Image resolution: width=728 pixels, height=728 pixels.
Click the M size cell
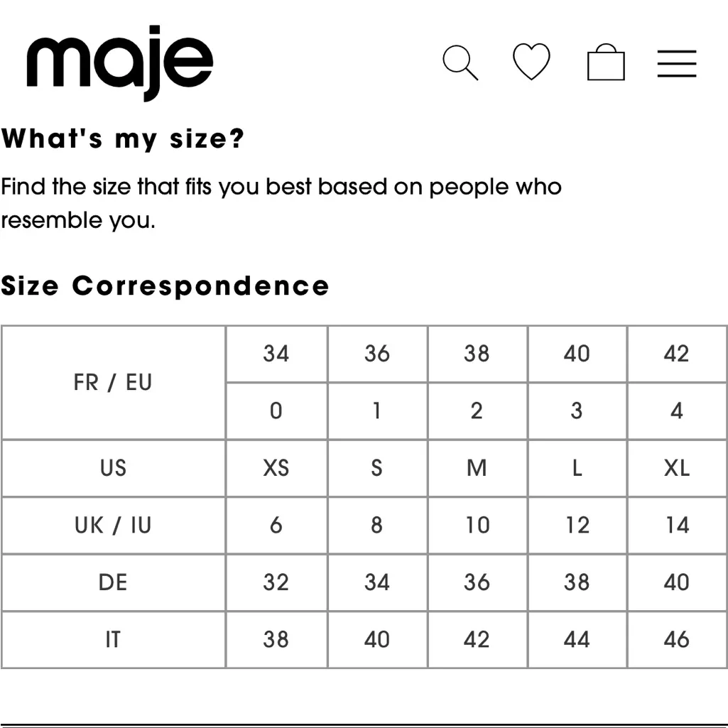point(477,468)
